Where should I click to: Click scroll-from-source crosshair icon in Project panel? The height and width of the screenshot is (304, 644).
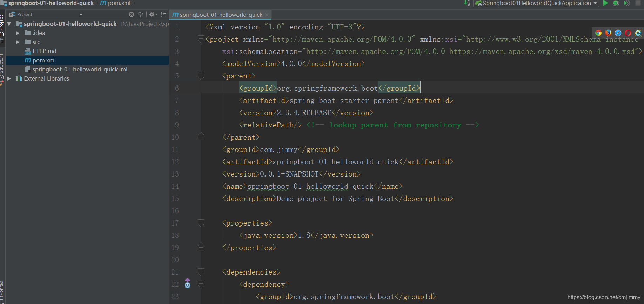pyautogui.click(x=132, y=14)
